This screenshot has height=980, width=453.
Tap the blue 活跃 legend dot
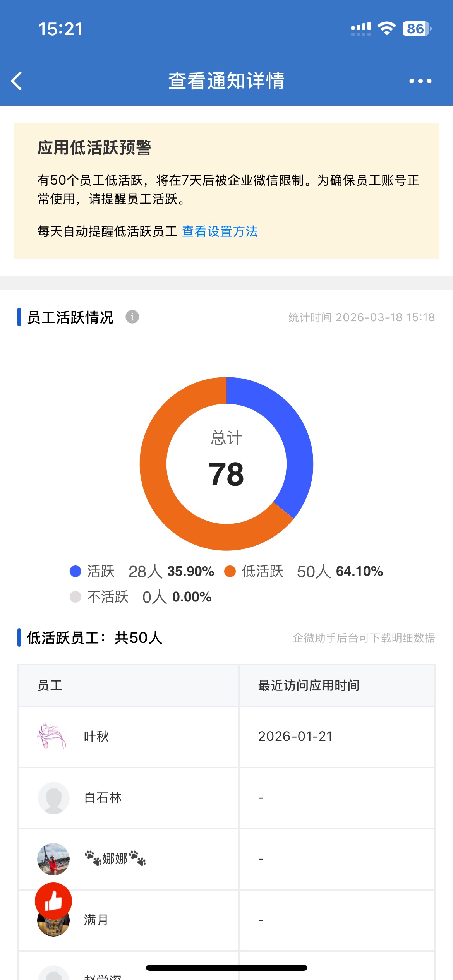(75, 571)
